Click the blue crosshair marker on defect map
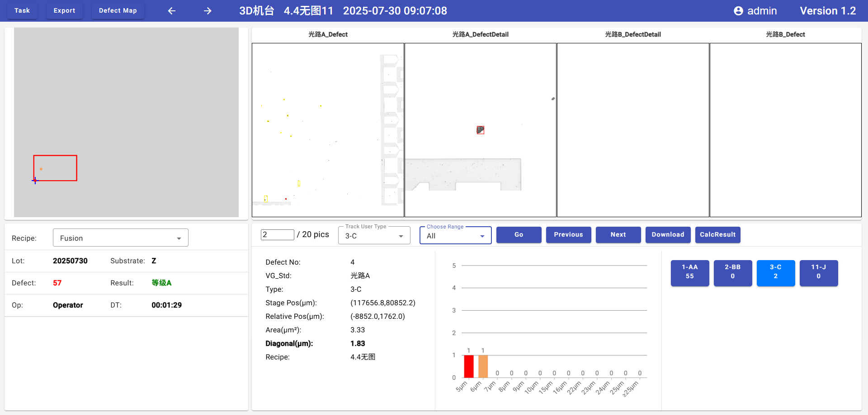This screenshot has height=415, width=868. coord(35,181)
